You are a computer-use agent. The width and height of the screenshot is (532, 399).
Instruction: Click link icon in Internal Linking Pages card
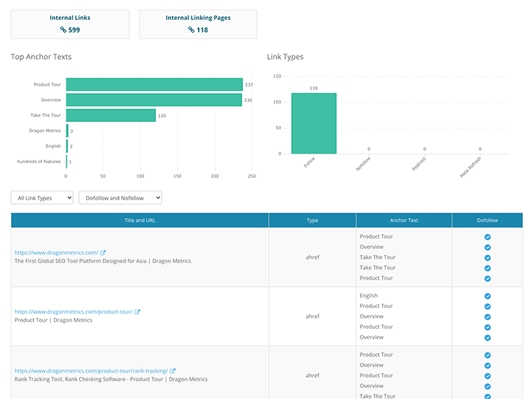click(x=192, y=30)
